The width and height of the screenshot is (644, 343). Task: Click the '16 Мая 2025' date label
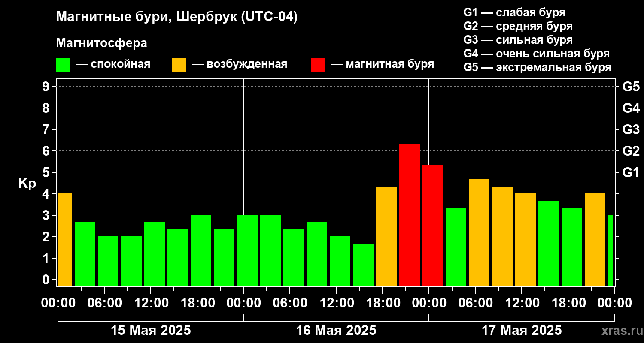point(336,331)
